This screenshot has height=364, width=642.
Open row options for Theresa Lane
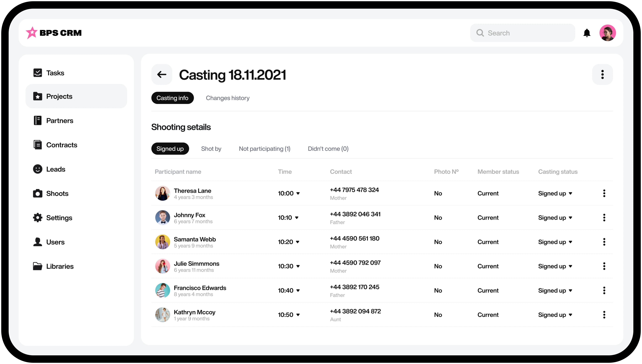(604, 193)
